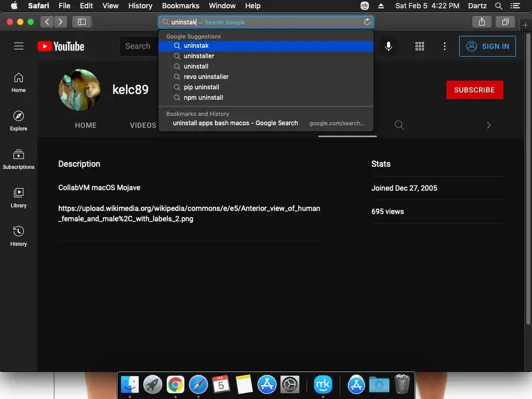Choose 'pip uninstall' suggestion

266,87
